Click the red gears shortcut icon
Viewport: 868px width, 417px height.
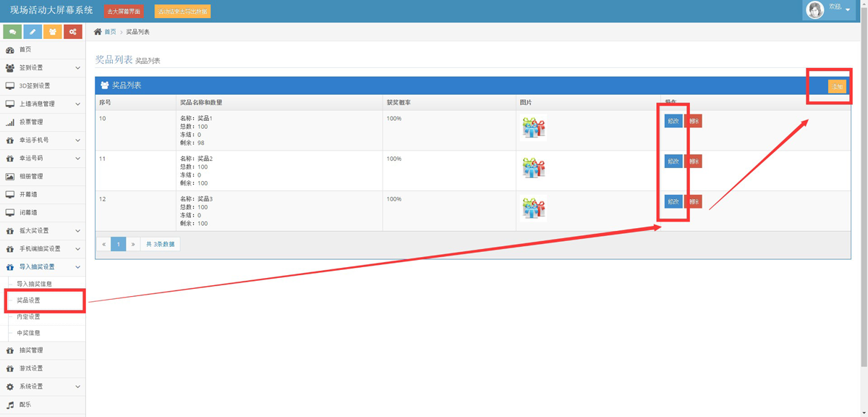coord(72,32)
